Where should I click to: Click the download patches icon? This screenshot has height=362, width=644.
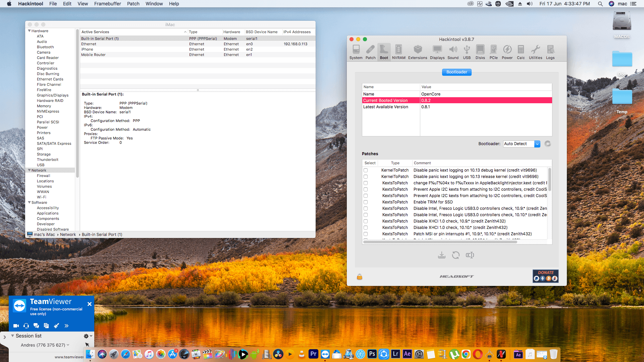[x=442, y=255]
